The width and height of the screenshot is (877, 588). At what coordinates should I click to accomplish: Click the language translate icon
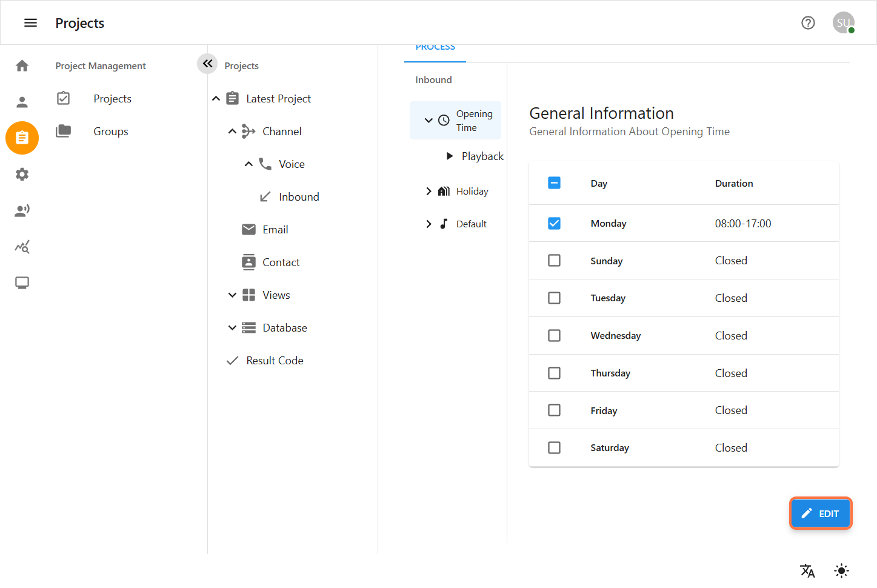pos(807,570)
